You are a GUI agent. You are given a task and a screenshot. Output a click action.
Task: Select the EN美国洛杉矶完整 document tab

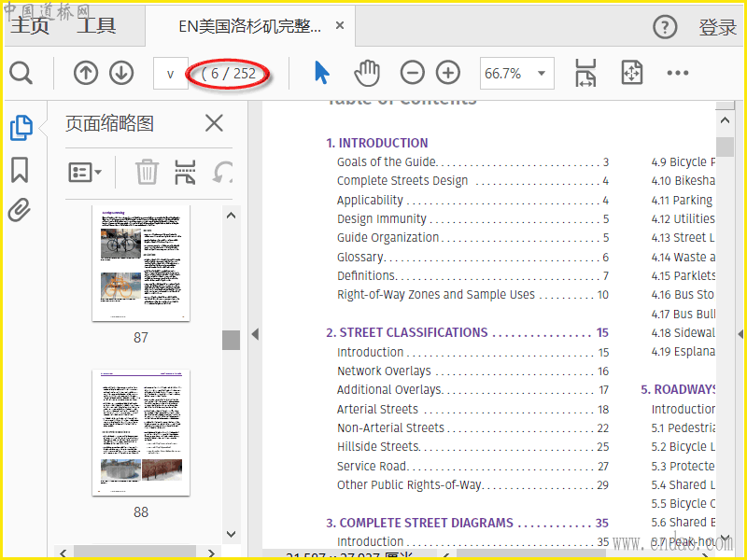(x=249, y=26)
